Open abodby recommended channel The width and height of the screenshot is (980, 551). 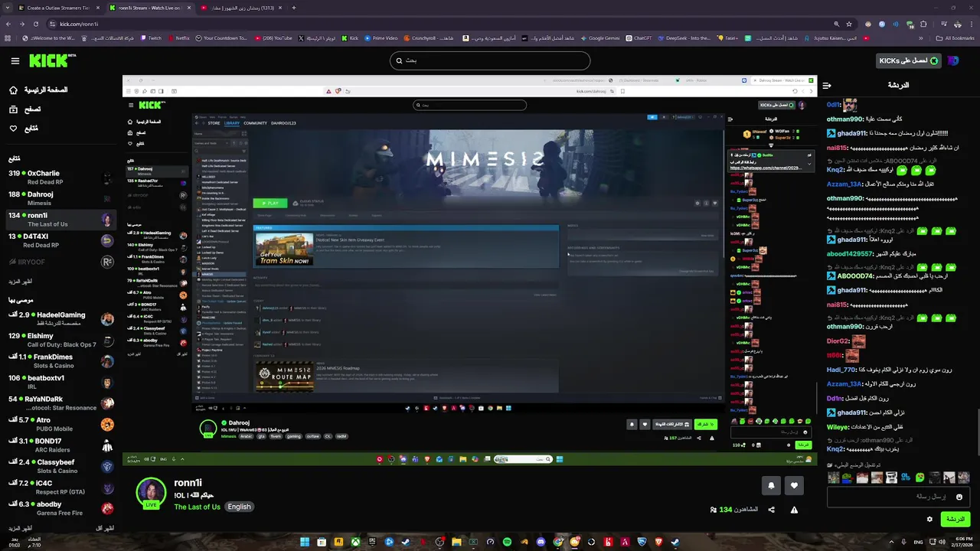tap(60, 508)
